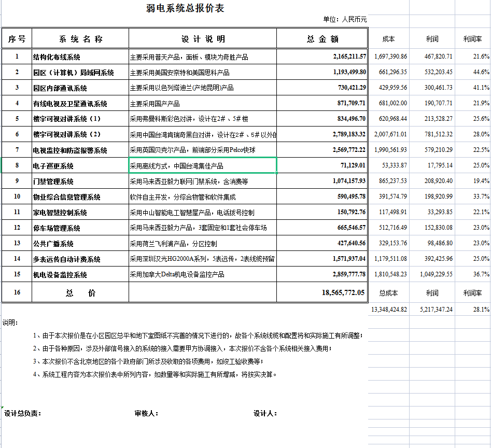The height and width of the screenshot is (448, 491).
Task: Click the total profit value 5,217,347.24
Action: (432, 310)
